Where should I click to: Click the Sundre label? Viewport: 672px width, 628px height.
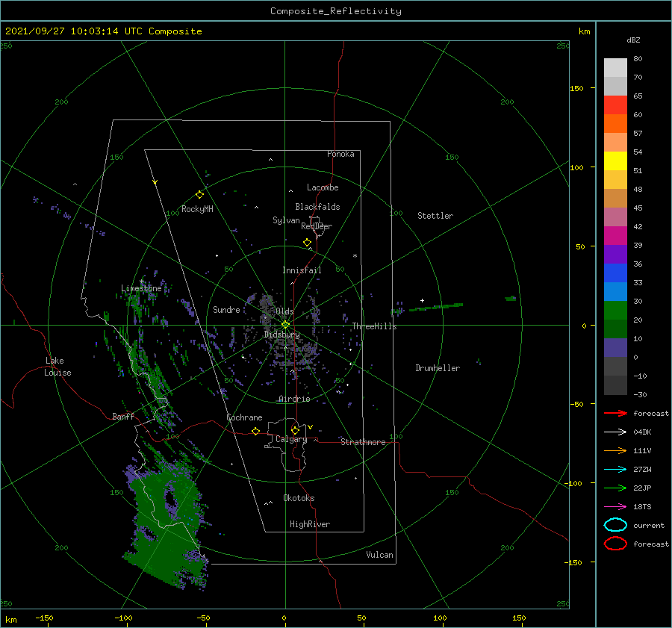[x=226, y=309]
